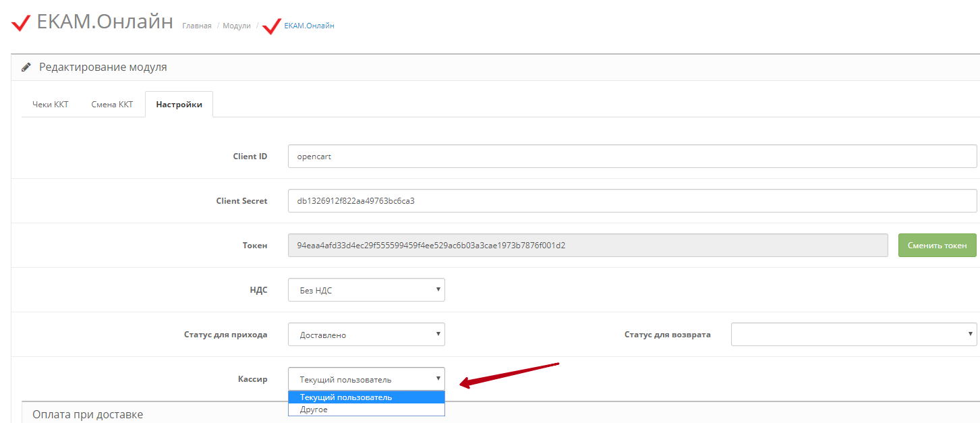Screen dimensions: 980x423
Task: Open the НДС dropdown
Action: pos(366,290)
